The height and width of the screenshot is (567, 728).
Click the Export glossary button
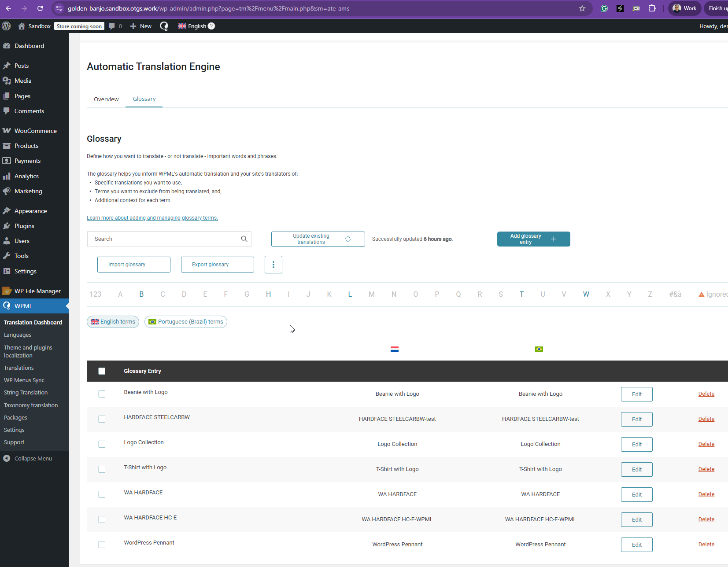pyautogui.click(x=218, y=265)
